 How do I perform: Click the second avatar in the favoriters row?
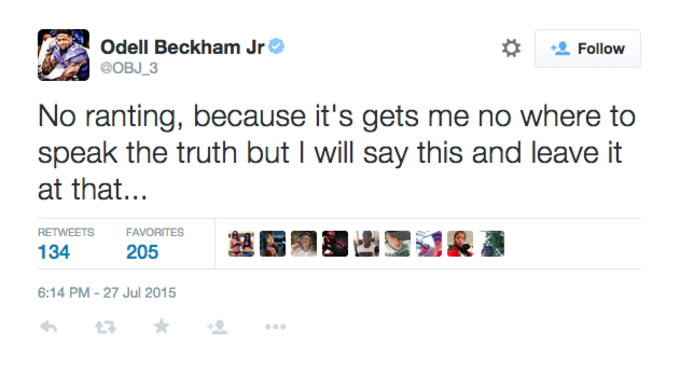coord(272,244)
